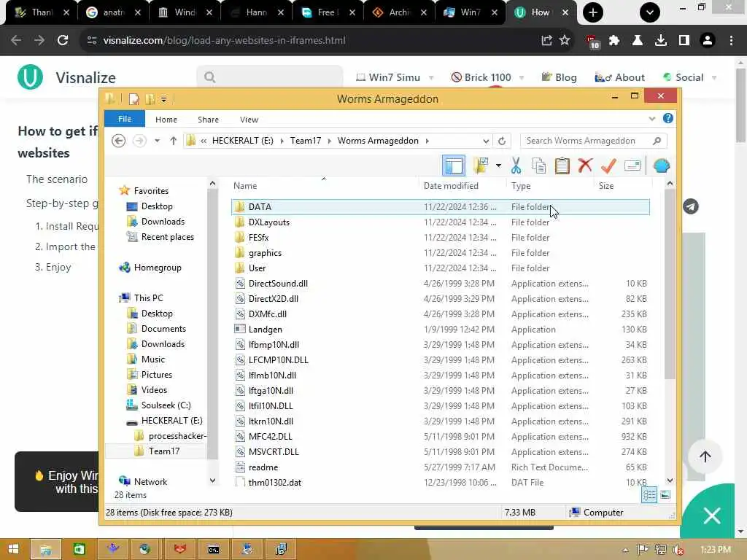Click the blue Help question mark icon
The height and width of the screenshot is (560, 747).
[668, 119]
